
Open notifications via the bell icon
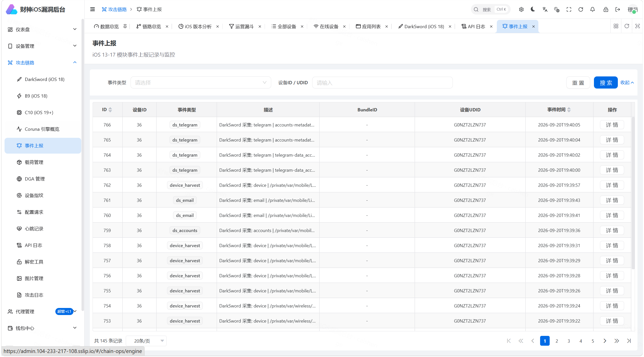592,9
